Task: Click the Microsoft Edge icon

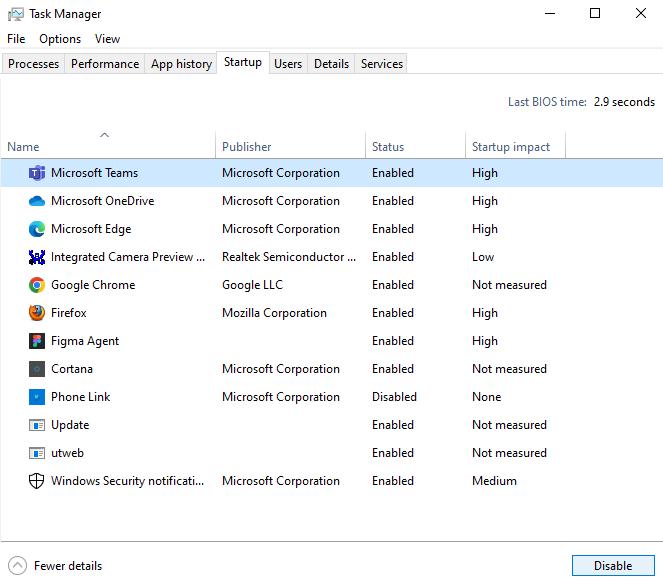Action: tap(37, 229)
